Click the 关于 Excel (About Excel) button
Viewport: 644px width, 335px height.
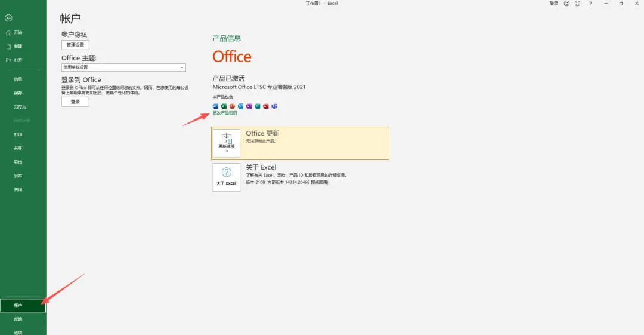227,177
